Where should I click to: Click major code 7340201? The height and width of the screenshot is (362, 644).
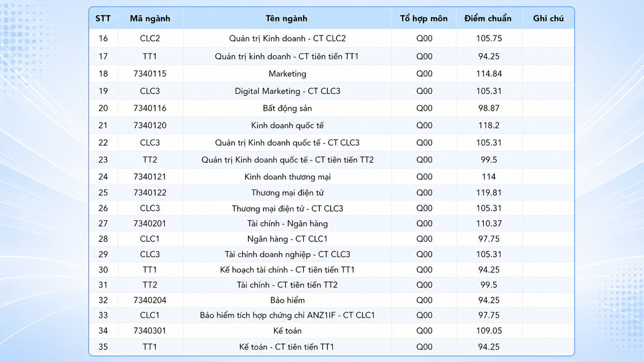pos(150,223)
